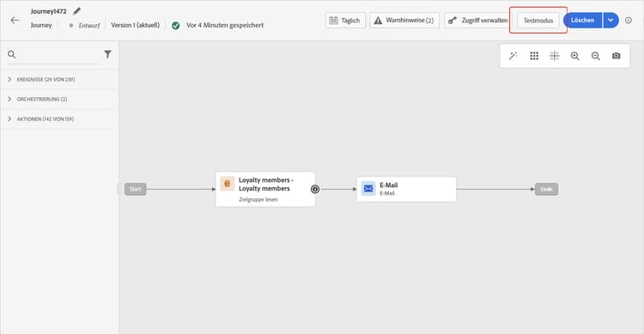Select the Start node

(135, 189)
